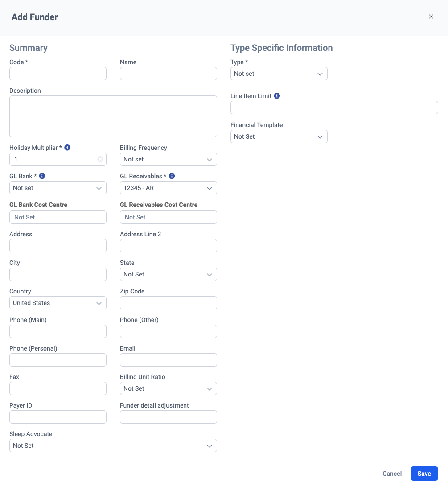The width and height of the screenshot is (448, 491).
Task: Click the info icon beside Holiday Multiplier
Action: pos(67,147)
